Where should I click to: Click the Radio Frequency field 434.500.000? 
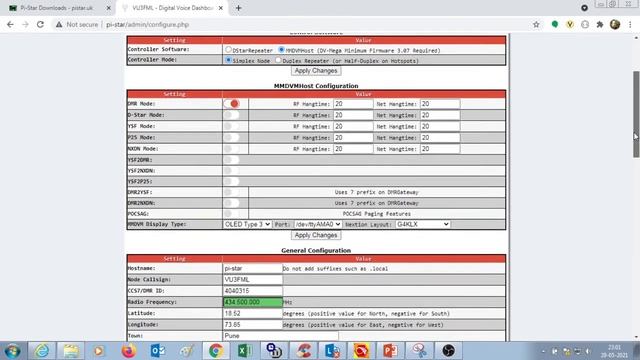click(253, 302)
